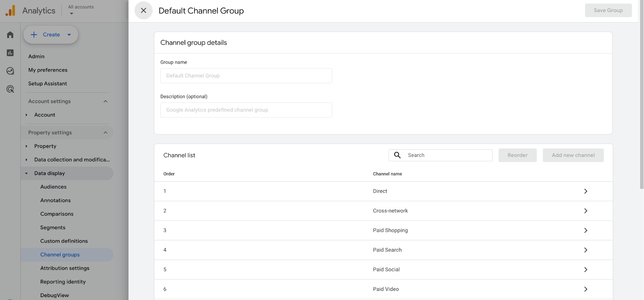Select Custom definitions in the sidebar
This screenshot has width=644, height=300.
pos(64,241)
